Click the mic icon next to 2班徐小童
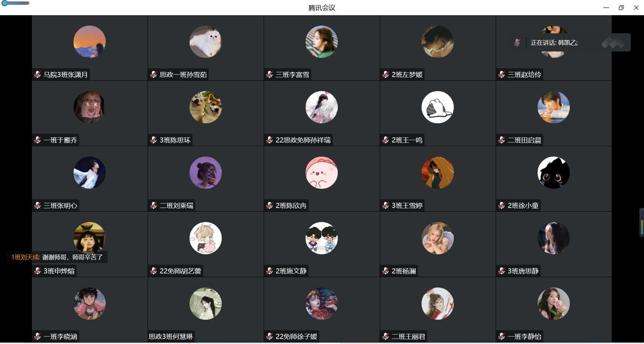This screenshot has height=344, width=644. click(x=502, y=206)
